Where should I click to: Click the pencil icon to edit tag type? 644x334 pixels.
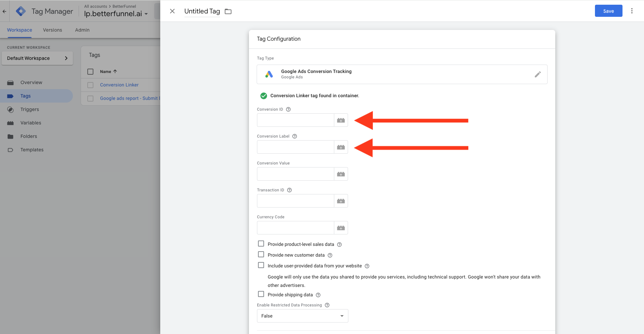click(x=538, y=74)
